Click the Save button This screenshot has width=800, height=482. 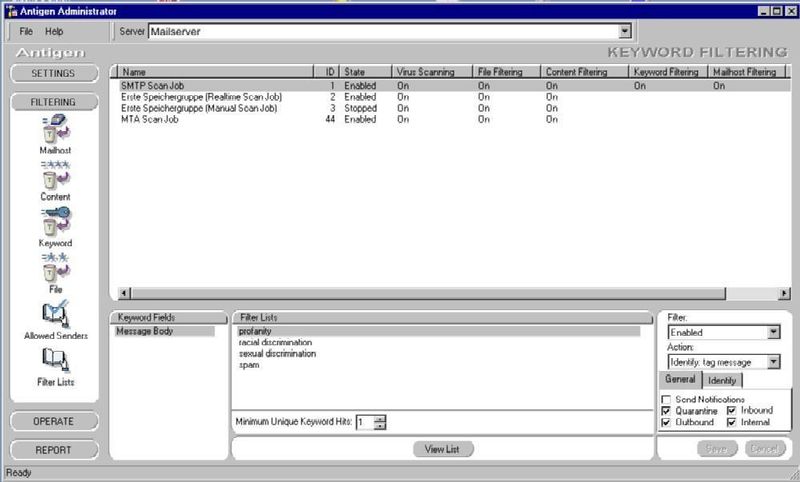click(x=717, y=449)
